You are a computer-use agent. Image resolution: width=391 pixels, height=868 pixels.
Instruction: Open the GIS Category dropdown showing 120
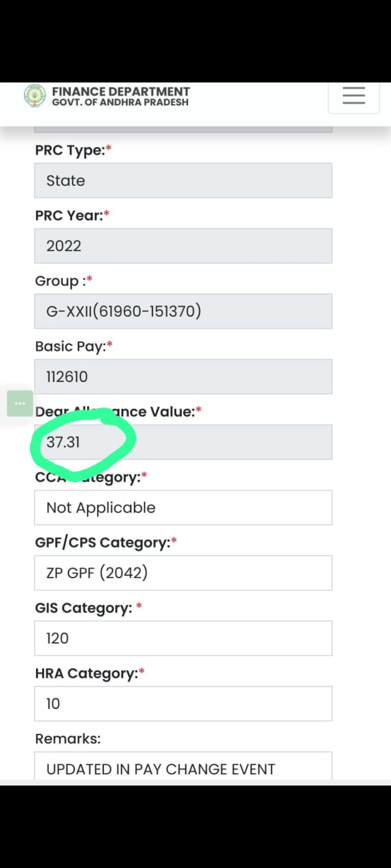[x=183, y=638]
